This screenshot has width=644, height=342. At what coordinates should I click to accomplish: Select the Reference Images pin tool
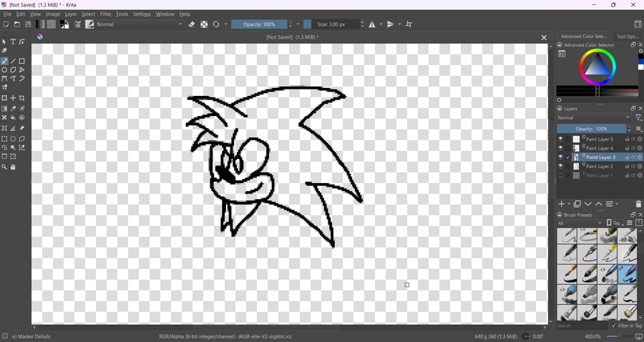pyautogui.click(x=21, y=128)
